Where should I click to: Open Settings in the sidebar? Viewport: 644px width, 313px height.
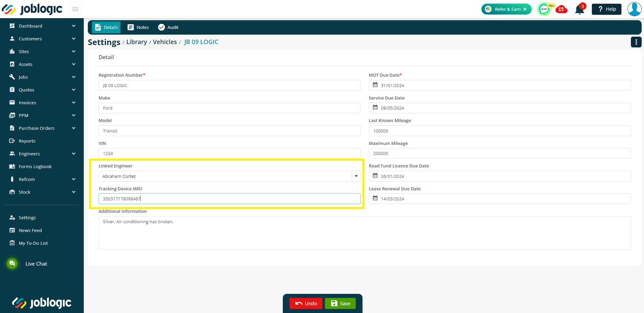(27, 218)
